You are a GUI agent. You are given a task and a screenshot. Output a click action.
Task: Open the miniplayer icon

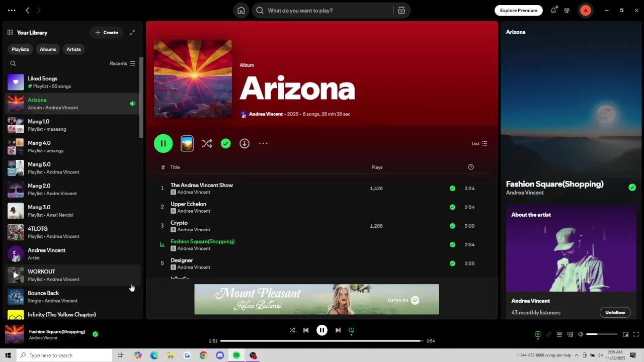pos(625,334)
